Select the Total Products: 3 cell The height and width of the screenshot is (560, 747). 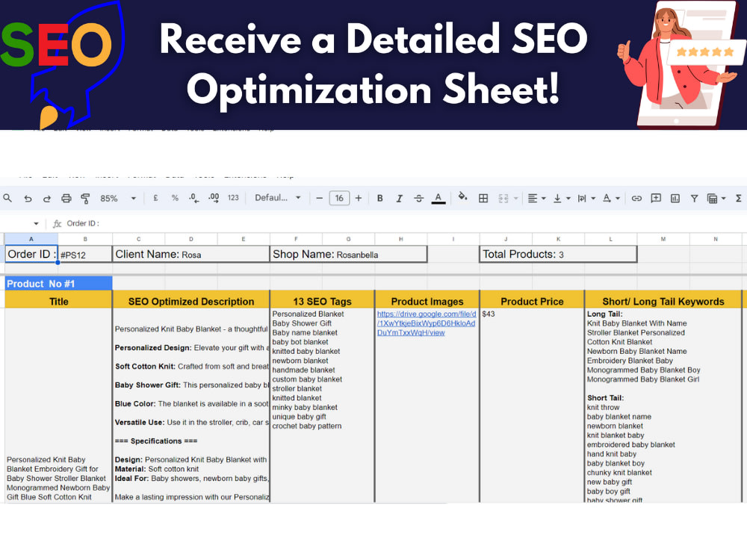pos(558,255)
